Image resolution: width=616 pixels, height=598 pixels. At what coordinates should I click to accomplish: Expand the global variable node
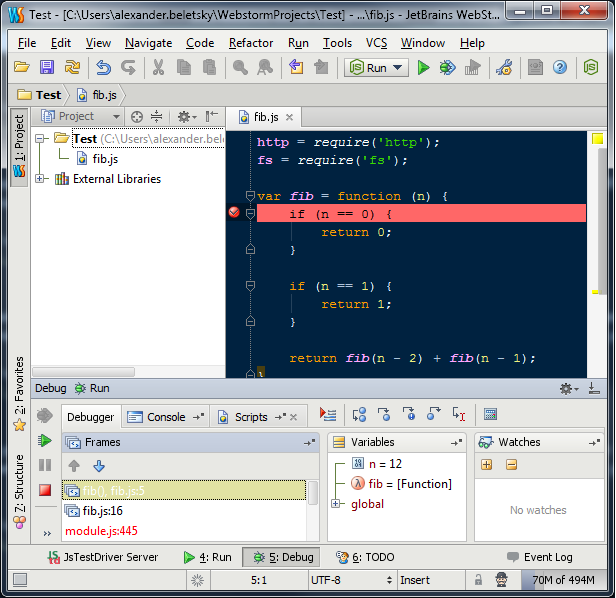336,504
